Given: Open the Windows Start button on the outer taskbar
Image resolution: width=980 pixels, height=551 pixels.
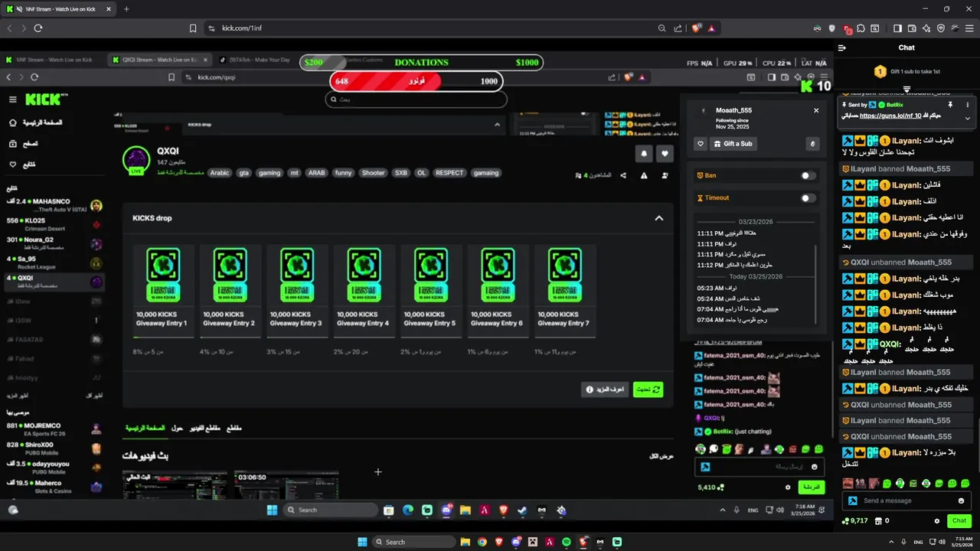Looking at the screenshot, I should pyautogui.click(x=362, y=542).
